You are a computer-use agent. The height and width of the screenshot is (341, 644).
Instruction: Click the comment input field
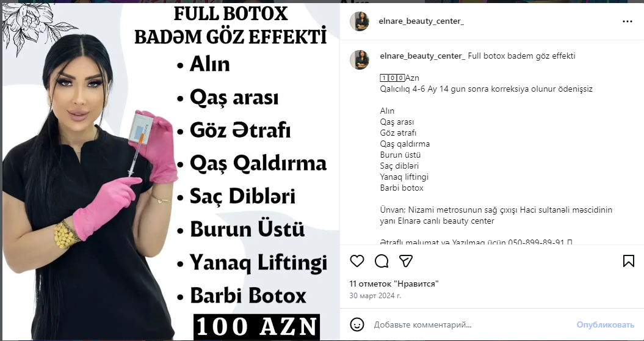tap(472, 324)
